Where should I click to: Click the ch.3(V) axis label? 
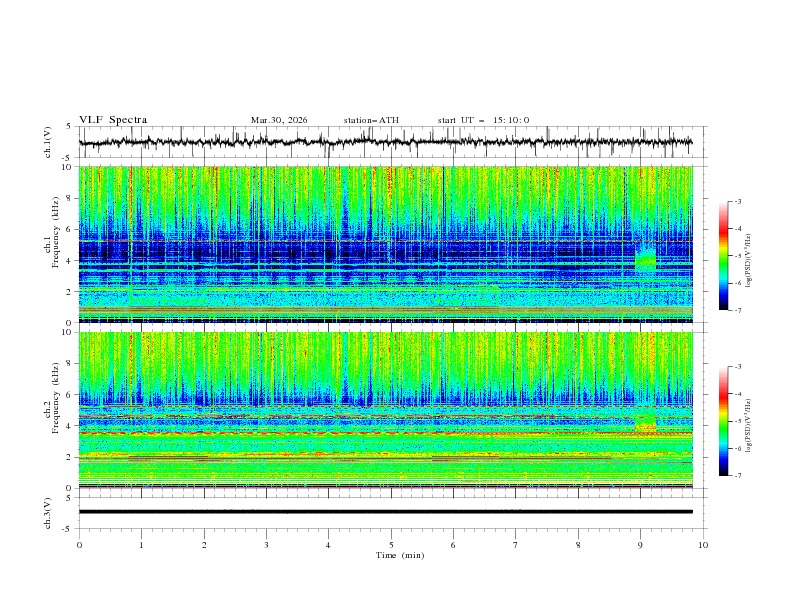(x=48, y=513)
